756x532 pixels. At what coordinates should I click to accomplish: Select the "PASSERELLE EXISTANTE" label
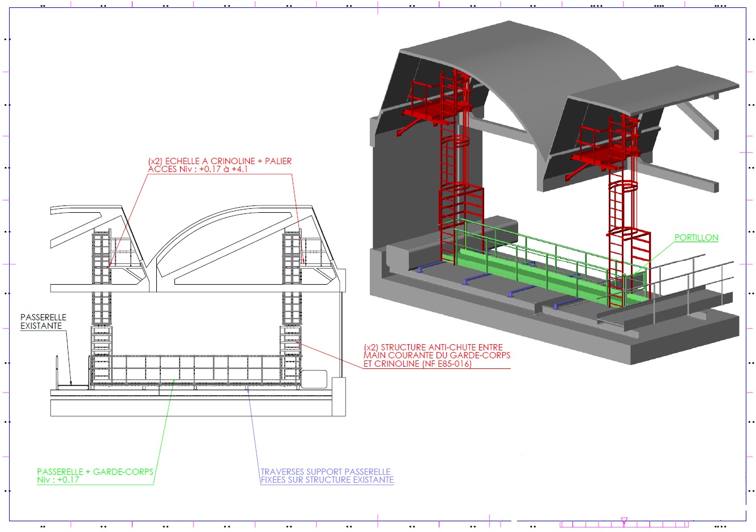[43, 321]
